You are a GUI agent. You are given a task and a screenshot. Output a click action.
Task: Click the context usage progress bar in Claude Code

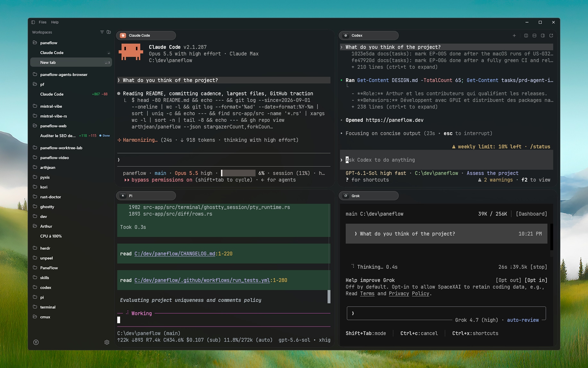238,173
